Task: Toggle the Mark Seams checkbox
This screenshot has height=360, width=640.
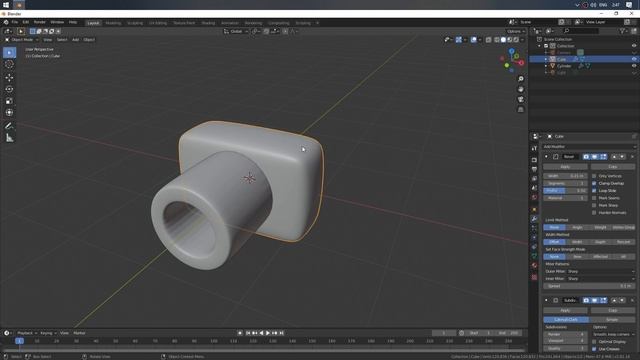Action: [594, 198]
